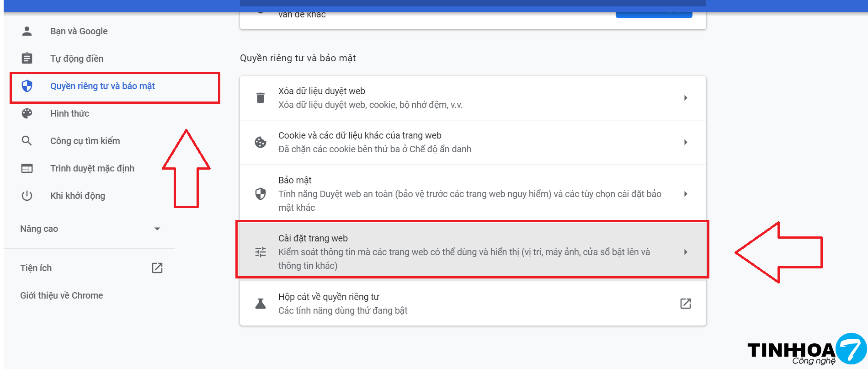Click the flask icon for Hộp cát
Image resolution: width=868 pixels, height=369 pixels.
261,304
